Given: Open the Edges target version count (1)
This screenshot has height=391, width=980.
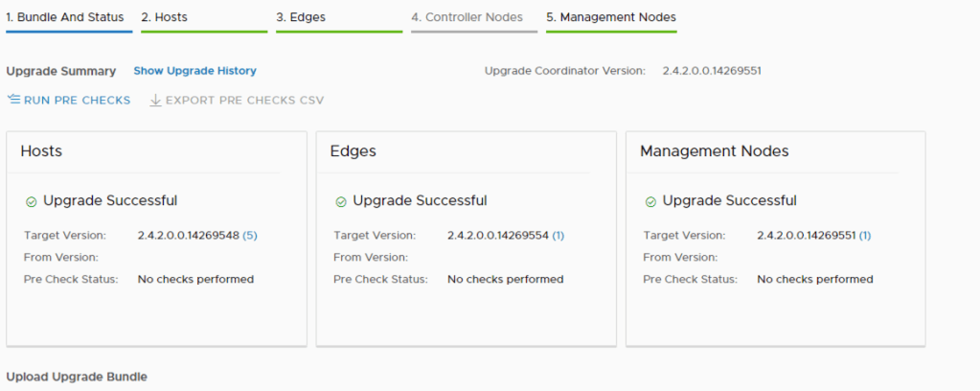Looking at the screenshot, I should coord(558,235).
